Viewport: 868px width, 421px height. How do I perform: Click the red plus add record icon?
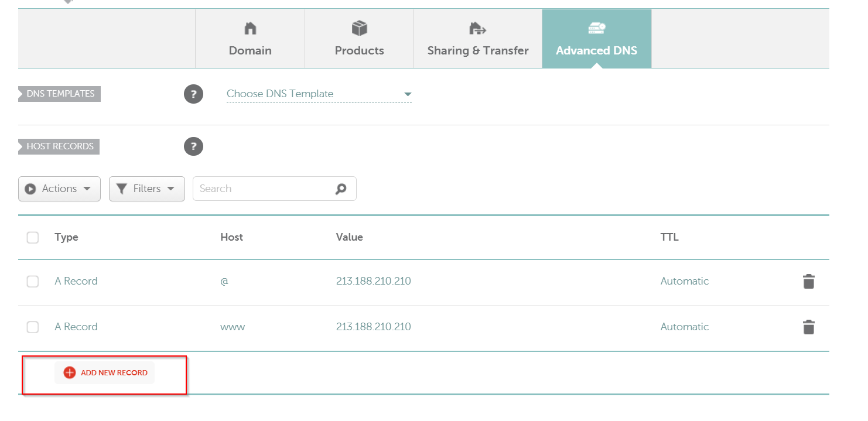[70, 373]
